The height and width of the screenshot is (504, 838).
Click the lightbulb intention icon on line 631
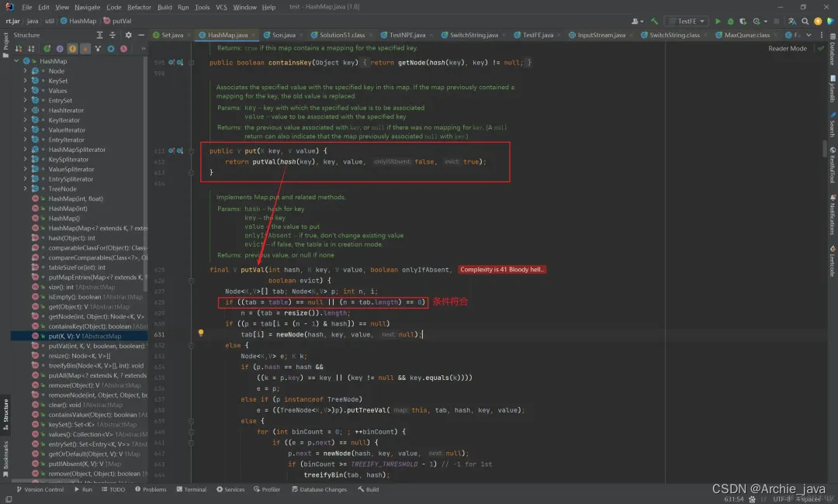[x=201, y=333]
